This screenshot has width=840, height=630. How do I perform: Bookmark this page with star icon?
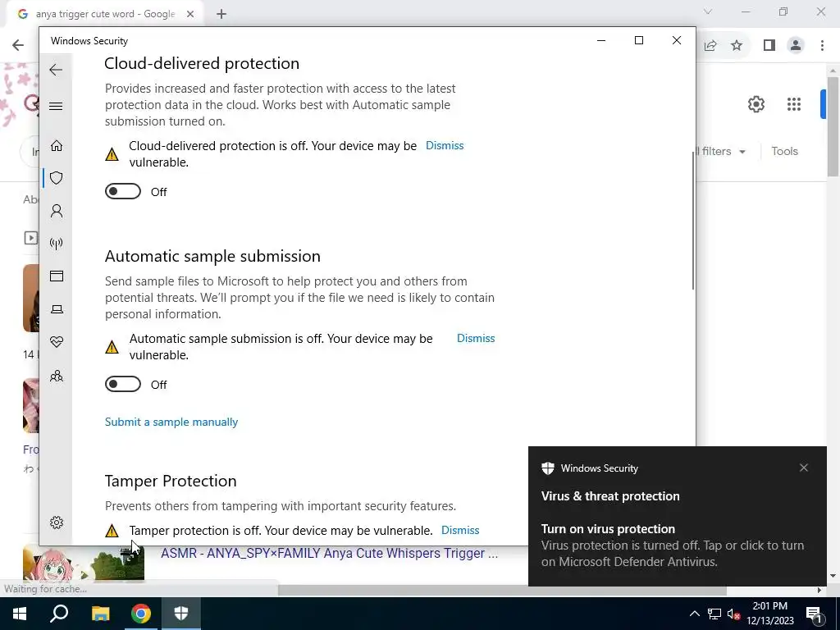[x=737, y=46]
